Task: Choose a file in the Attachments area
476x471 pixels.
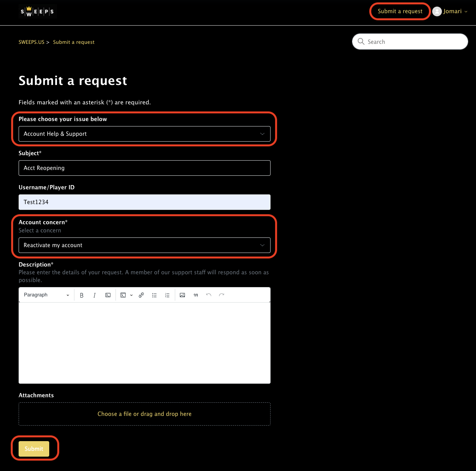Action: pyautogui.click(x=144, y=414)
